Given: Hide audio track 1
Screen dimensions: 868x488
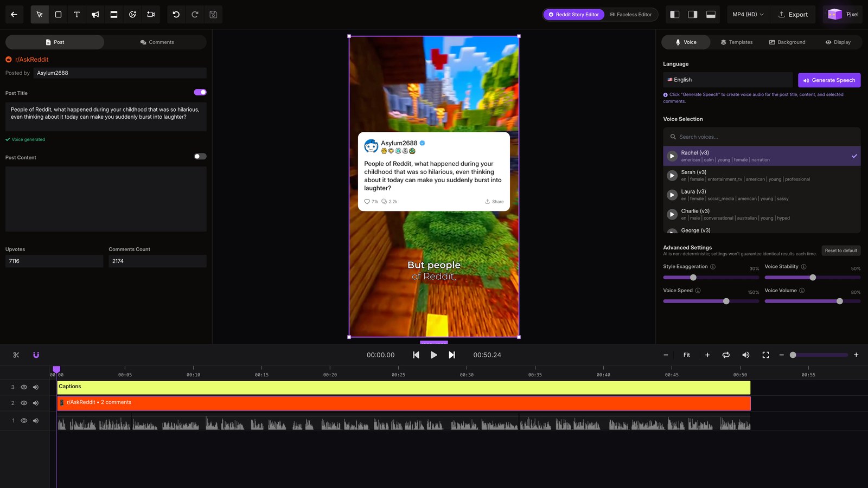Looking at the screenshot, I should pyautogui.click(x=24, y=420).
